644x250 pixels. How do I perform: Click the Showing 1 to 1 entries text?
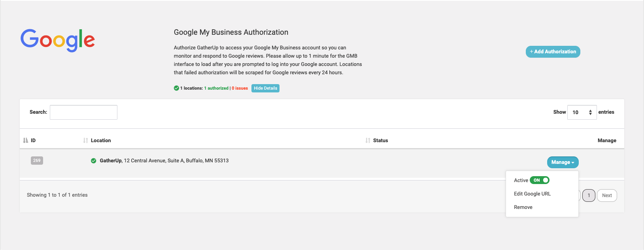tap(57, 195)
